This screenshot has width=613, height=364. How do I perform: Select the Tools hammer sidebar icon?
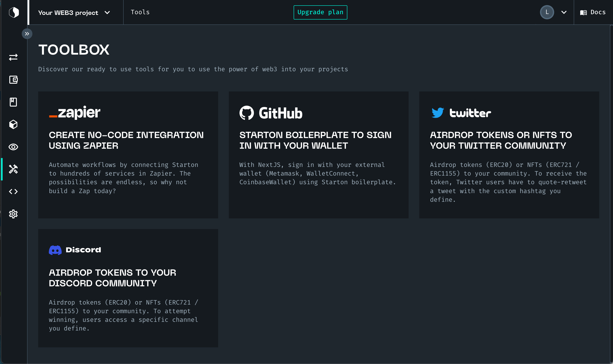pos(13,169)
